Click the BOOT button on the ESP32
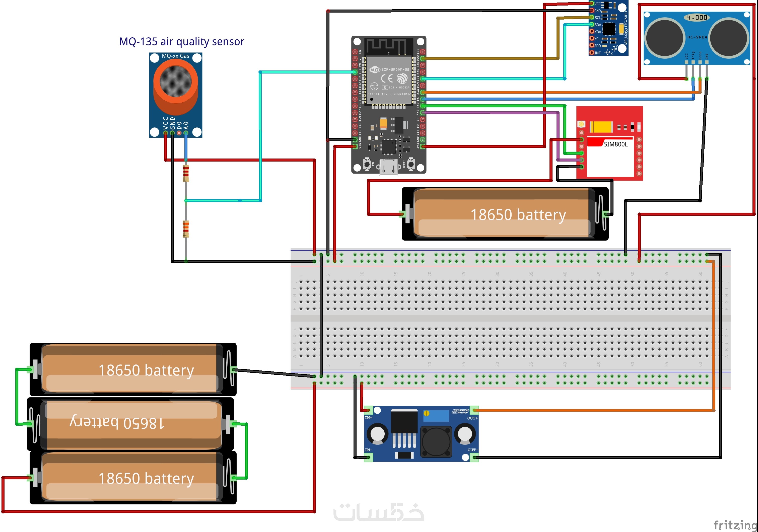This screenshot has width=758, height=532. [x=411, y=164]
